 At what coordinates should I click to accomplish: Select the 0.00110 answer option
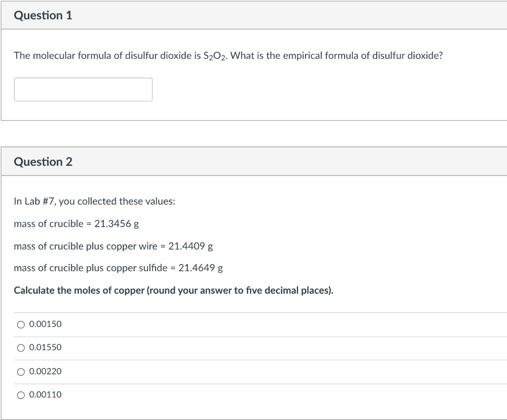(x=21, y=395)
